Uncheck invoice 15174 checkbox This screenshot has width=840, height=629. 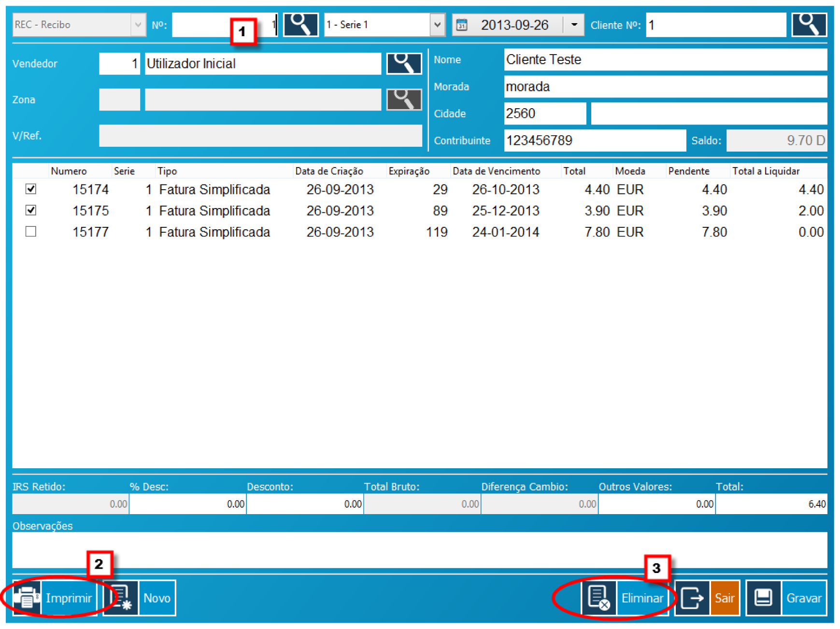31,189
